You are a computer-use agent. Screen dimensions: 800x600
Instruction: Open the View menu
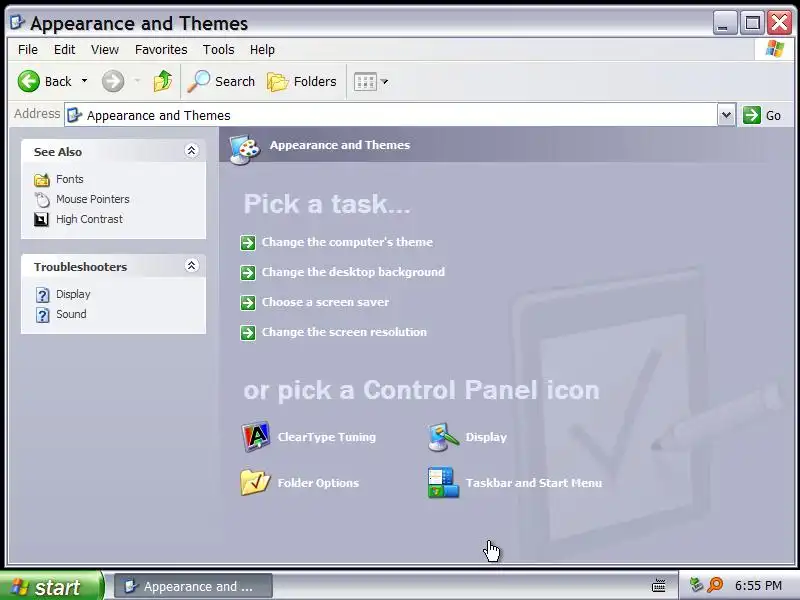[x=105, y=49]
